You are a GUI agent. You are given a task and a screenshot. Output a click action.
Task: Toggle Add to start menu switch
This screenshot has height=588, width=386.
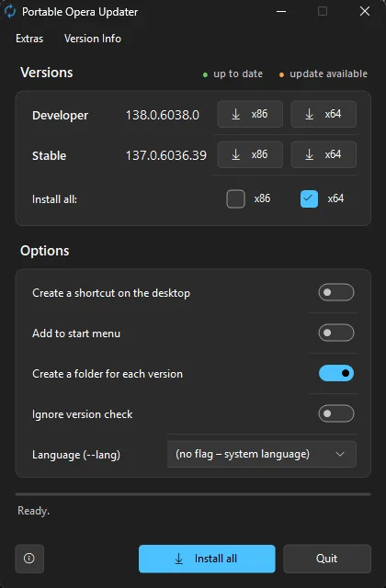pos(336,333)
